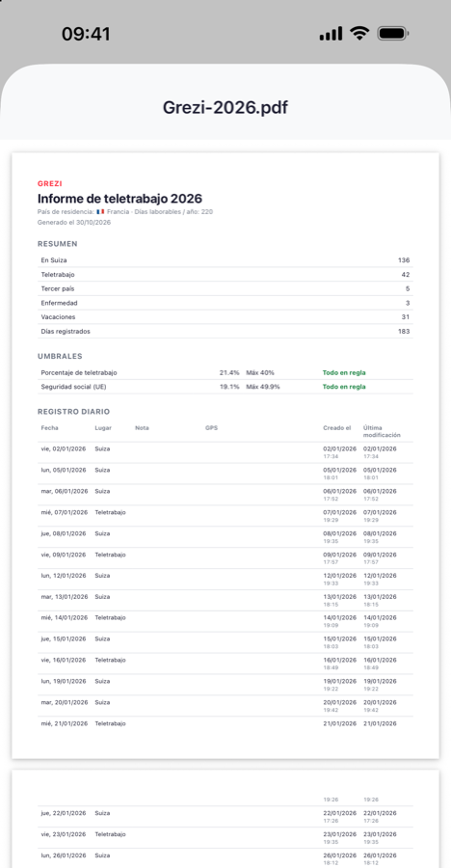Tap the REGISTRO DIARIO section heading

[x=73, y=412]
